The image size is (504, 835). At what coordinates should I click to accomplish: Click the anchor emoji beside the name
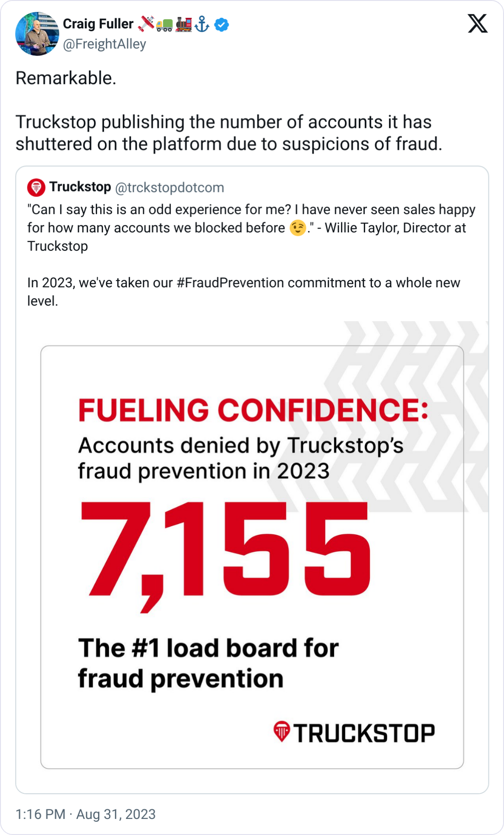[202, 24]
